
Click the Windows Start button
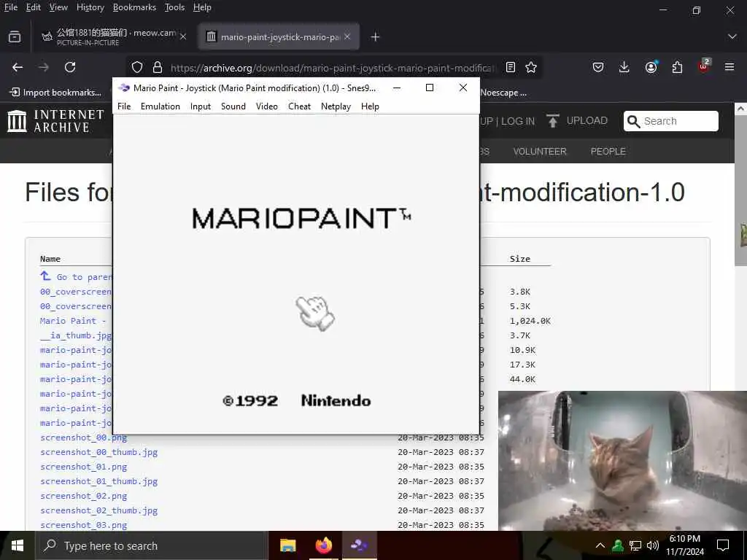pos(18,545)
